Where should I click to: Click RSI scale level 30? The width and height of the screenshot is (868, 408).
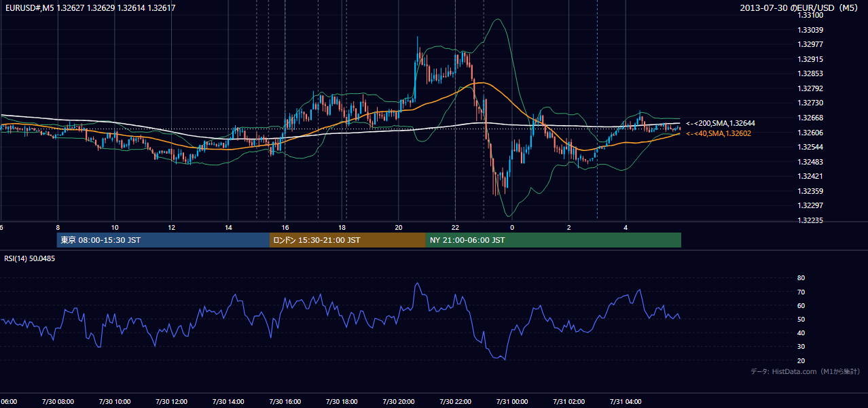click(x=801, y=347)
